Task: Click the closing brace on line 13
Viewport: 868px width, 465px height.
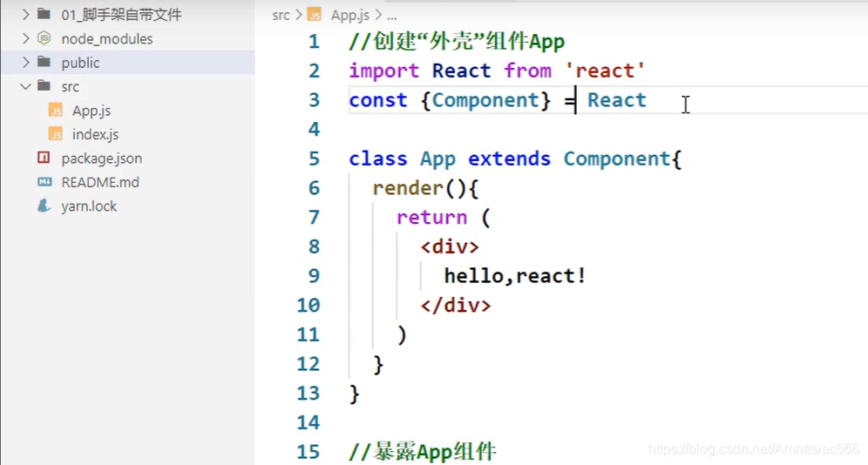Action: coord(355,394)
